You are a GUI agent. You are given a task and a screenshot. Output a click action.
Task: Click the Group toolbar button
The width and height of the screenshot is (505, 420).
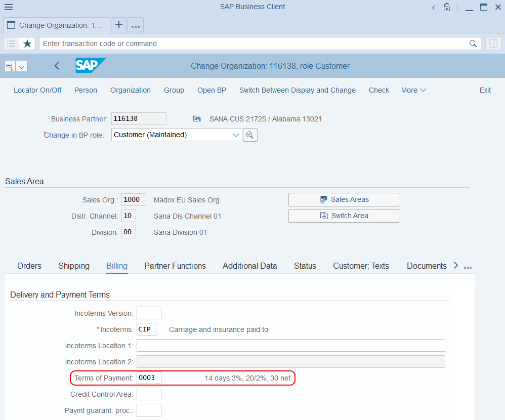point(174,90)
